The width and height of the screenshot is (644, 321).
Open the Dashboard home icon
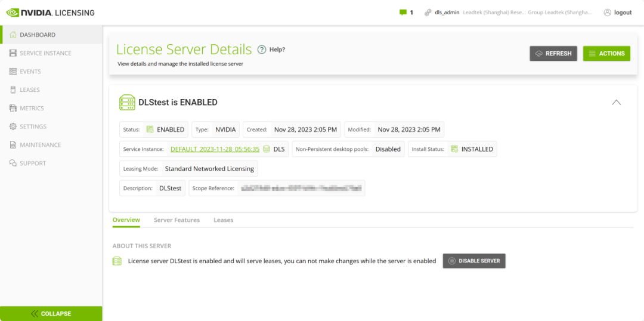(13, 35)
